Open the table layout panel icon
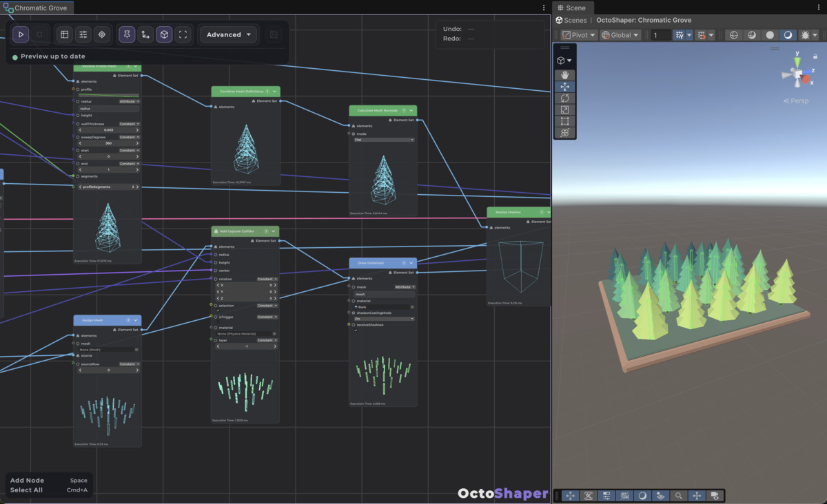Image resolution: width=827 pixels, height=504 pixels. (65, 34)
